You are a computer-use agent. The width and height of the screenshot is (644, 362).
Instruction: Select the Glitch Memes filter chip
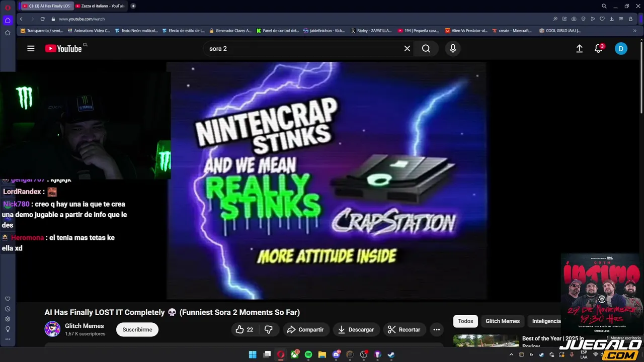[502, 321]
